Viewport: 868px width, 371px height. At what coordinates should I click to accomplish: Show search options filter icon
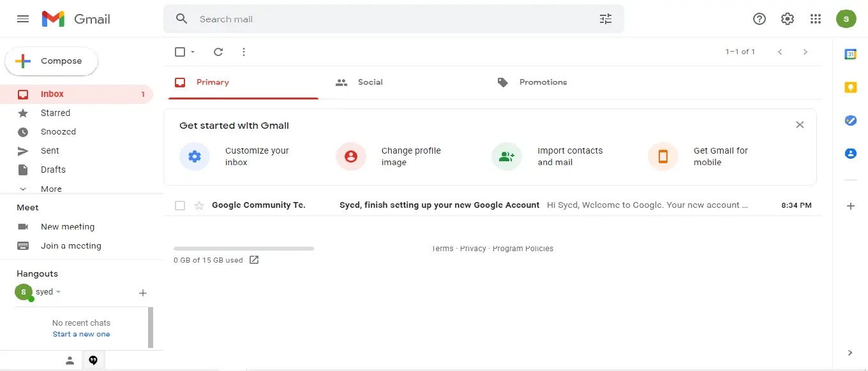point(606,19)
